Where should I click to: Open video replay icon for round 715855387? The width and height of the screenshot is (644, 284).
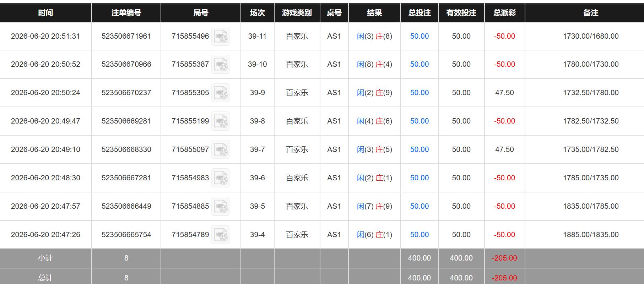221,64
